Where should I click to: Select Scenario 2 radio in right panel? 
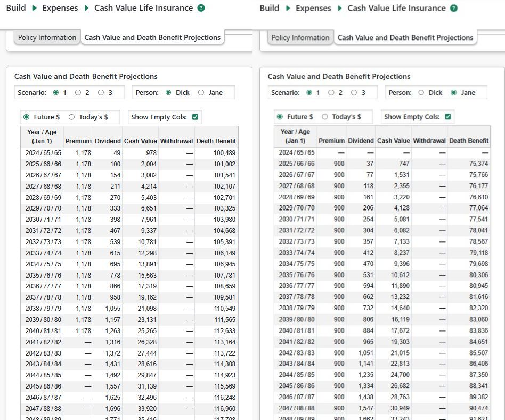tap(331, 93)
